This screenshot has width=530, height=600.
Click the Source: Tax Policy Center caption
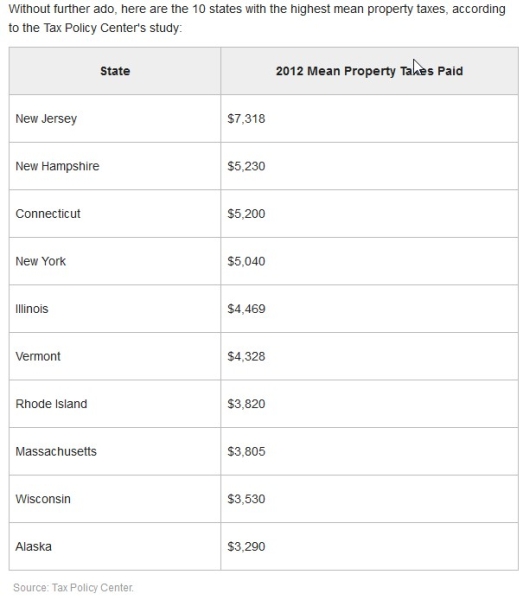[x=73, y=587]
